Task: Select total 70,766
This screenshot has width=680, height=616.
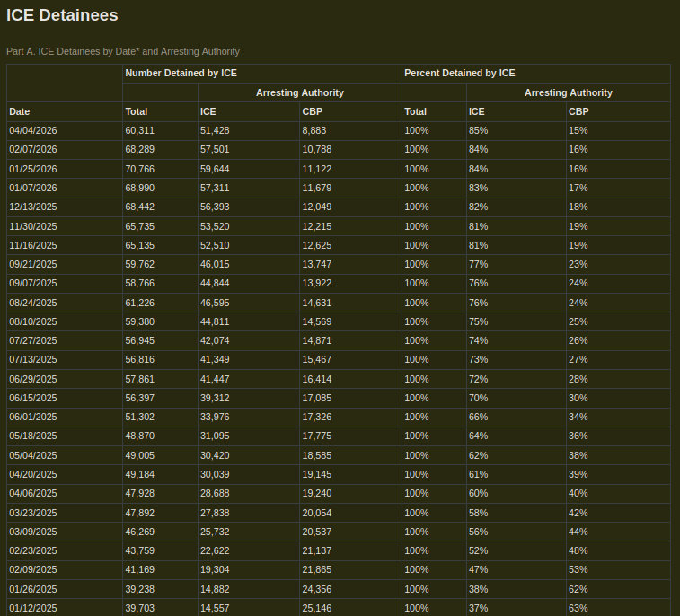Action: click(x=139, y=169)
